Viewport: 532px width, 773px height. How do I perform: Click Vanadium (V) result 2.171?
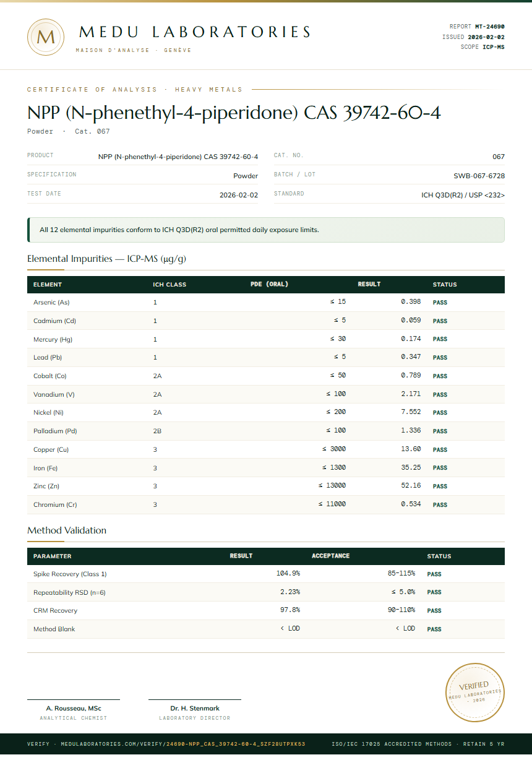(x=411, y=394)
